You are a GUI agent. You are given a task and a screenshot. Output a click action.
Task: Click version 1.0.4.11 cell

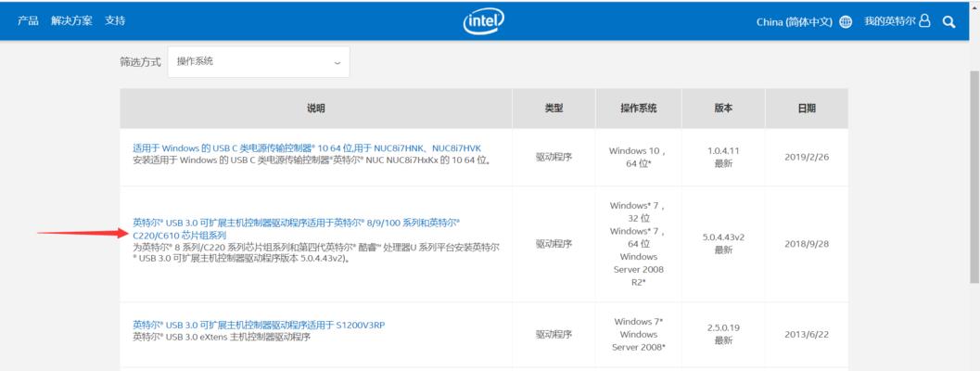(x=723, y=157)
